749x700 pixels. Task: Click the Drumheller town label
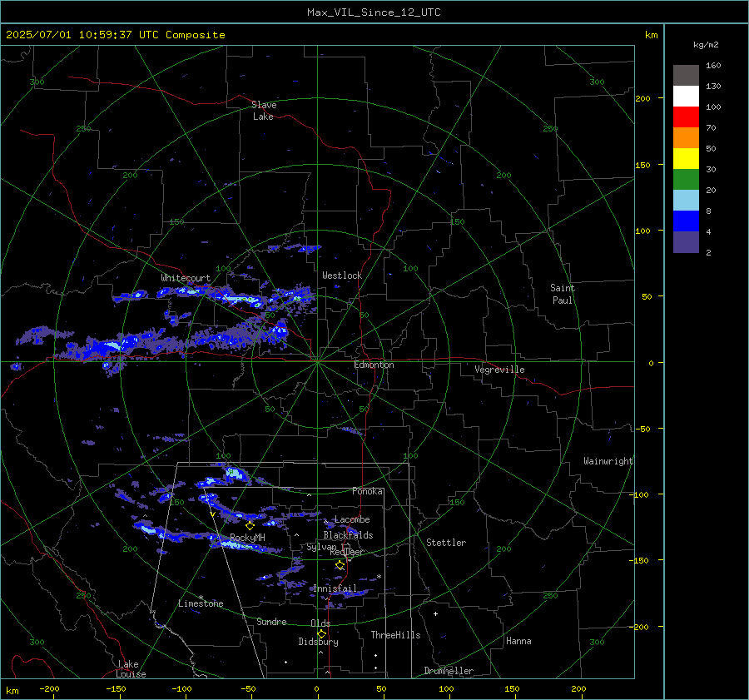(449, 671)
